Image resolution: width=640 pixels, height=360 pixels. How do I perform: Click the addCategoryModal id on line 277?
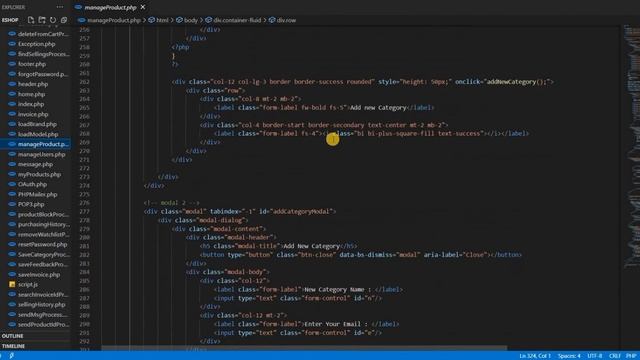click(x=301, y=211)
